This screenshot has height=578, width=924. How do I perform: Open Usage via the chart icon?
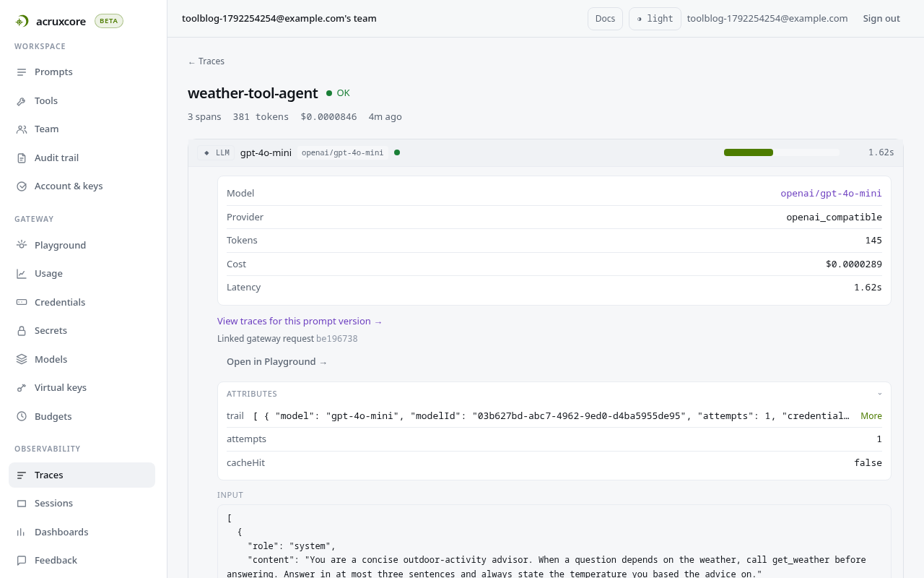22,274
